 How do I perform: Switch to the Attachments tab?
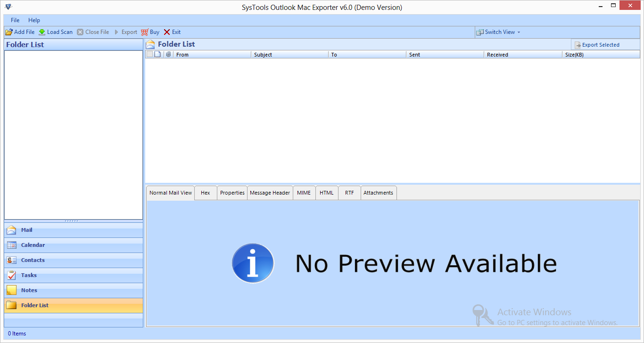[379, 193]
